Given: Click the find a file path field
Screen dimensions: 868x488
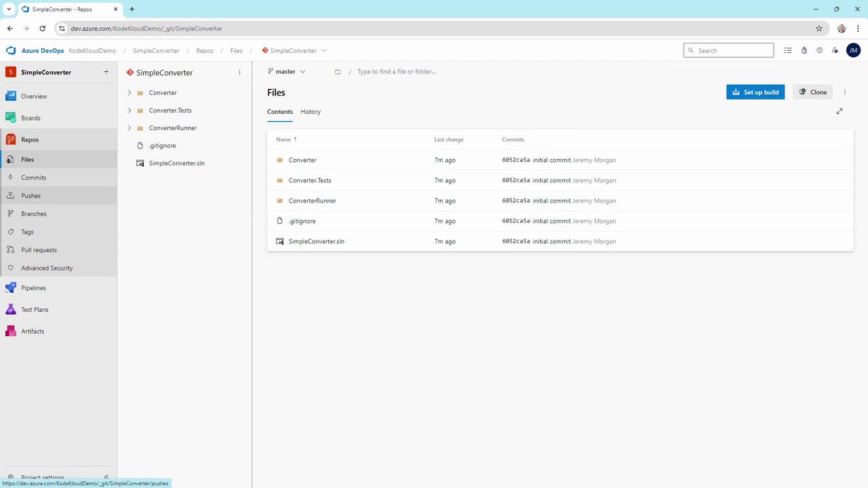Looking at the screenshot, I should tap(434, 71).
